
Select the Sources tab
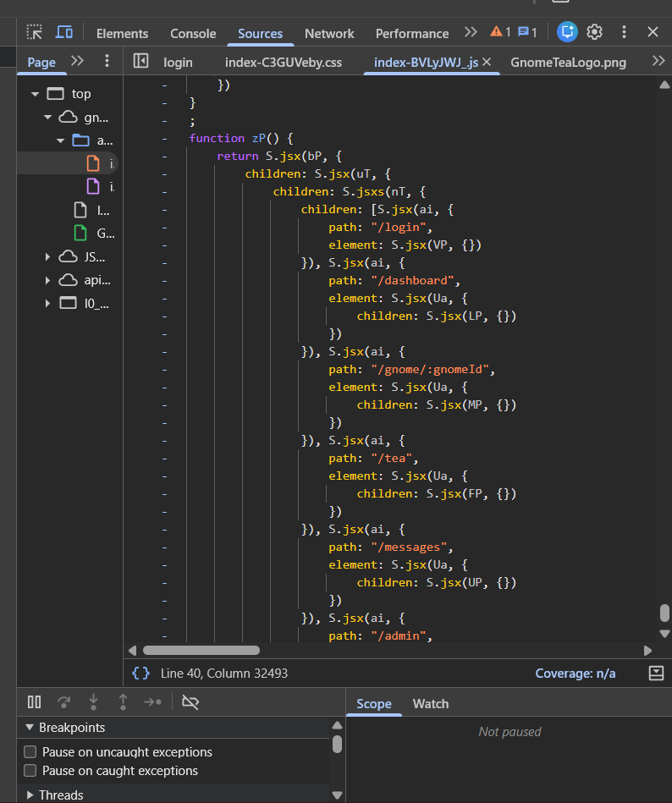(x=260, y=34)
